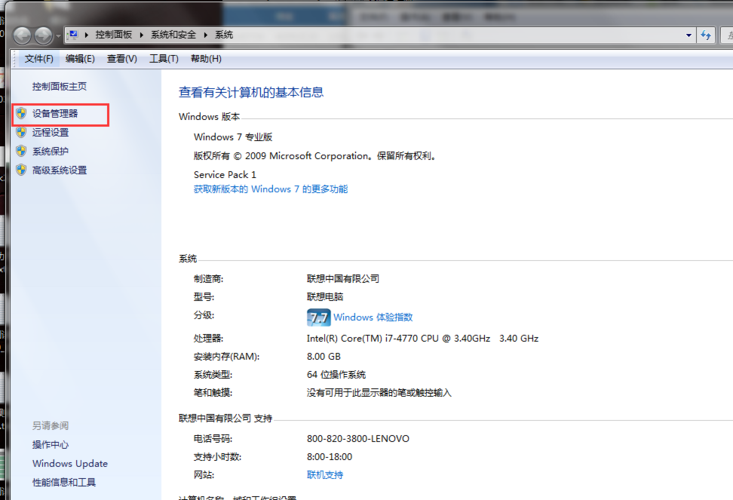The width and height of the screenshot is (733, 500).
Task: Select the Service Pack 1 text
Action: tap(225, 175)
